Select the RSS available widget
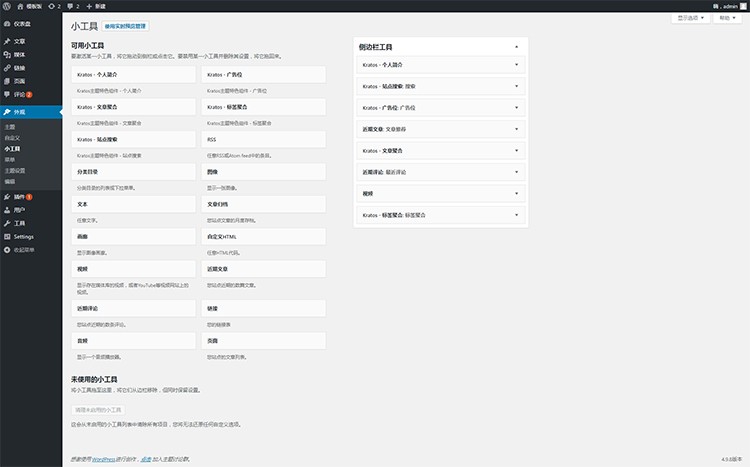The width and height of the screenshot is (750, 467). (x=264, y=140)
